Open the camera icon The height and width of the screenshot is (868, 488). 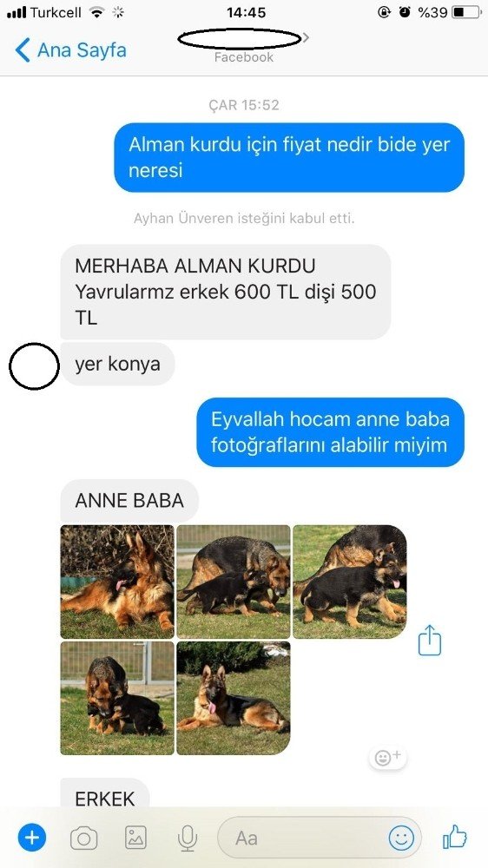pos(83,838)
